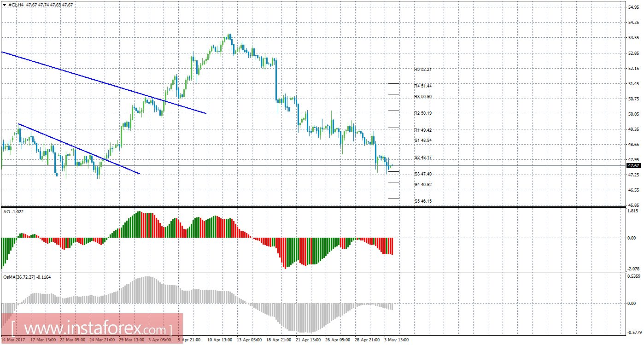Click the R4 51.44 pivot label
The width and height of the screenshot is (644, 345).
point(422,86)
